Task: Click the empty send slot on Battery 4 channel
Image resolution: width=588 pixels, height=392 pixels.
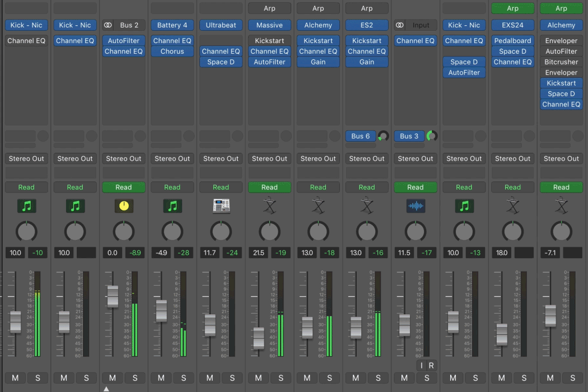Action: click(166, 136)
